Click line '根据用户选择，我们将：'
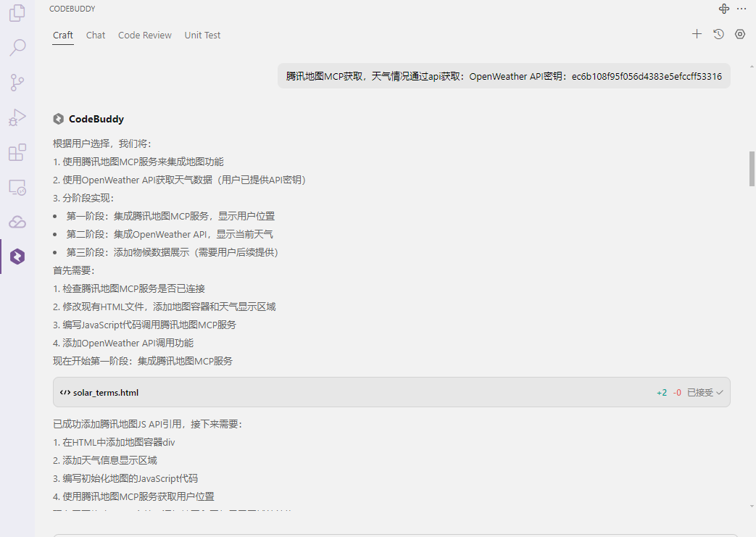The image size is (756, 537). [102, 143]
